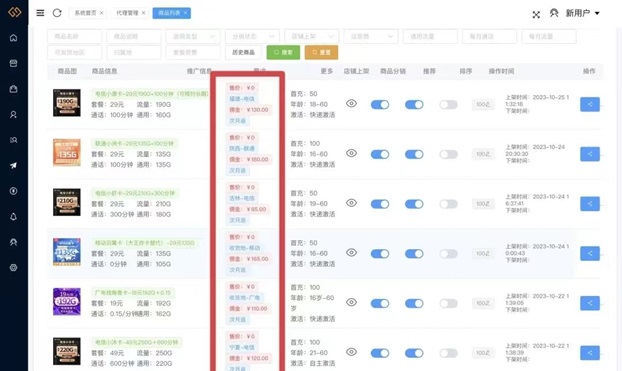Screen dimensions: 622x371
Task: Select the paper plane icon in the sidebar
Action: click(13, 165)
